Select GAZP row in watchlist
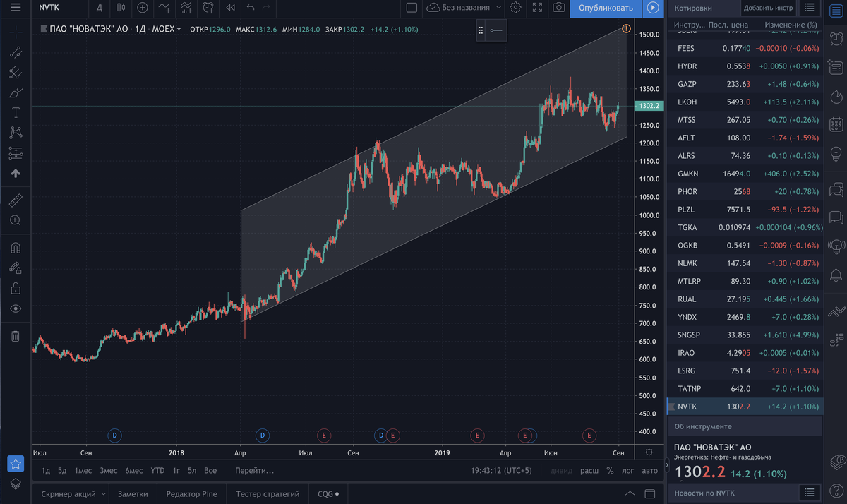Image resolution: width=847 pixels, height=504 pixels. (x=745, y=84)
